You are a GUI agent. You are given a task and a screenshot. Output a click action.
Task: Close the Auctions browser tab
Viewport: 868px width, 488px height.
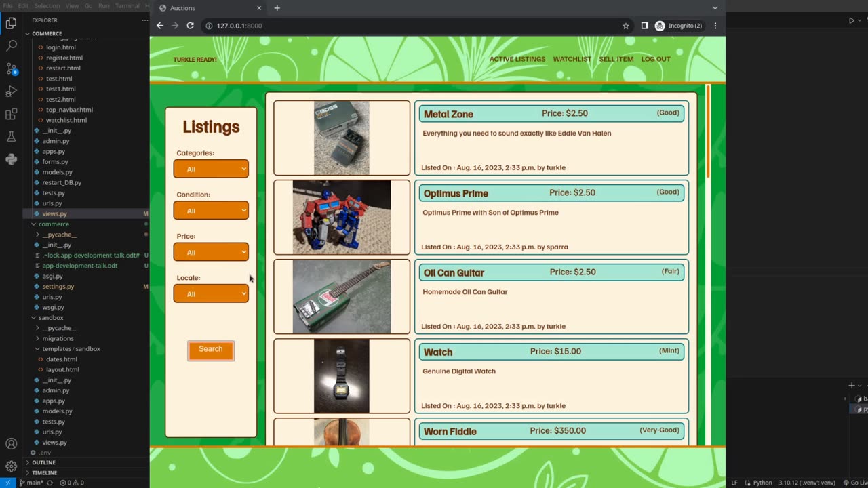click(x=259, y=8)
